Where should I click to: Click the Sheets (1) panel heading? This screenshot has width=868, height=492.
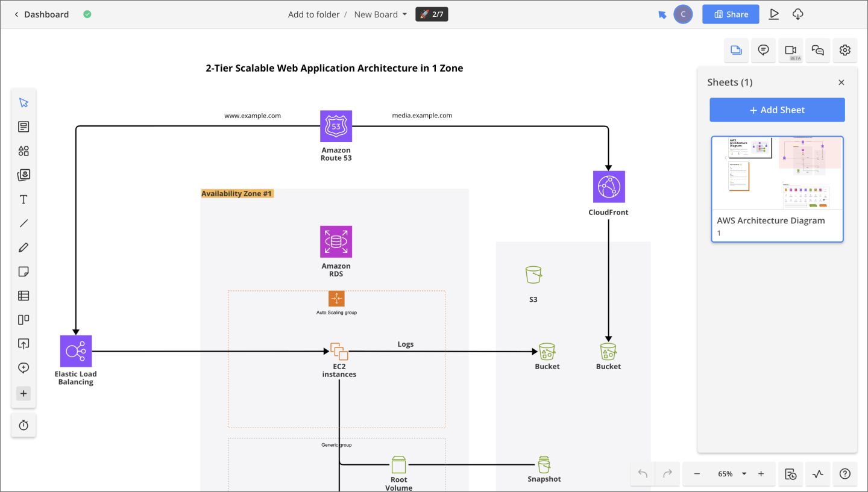(x=730, y=83)
